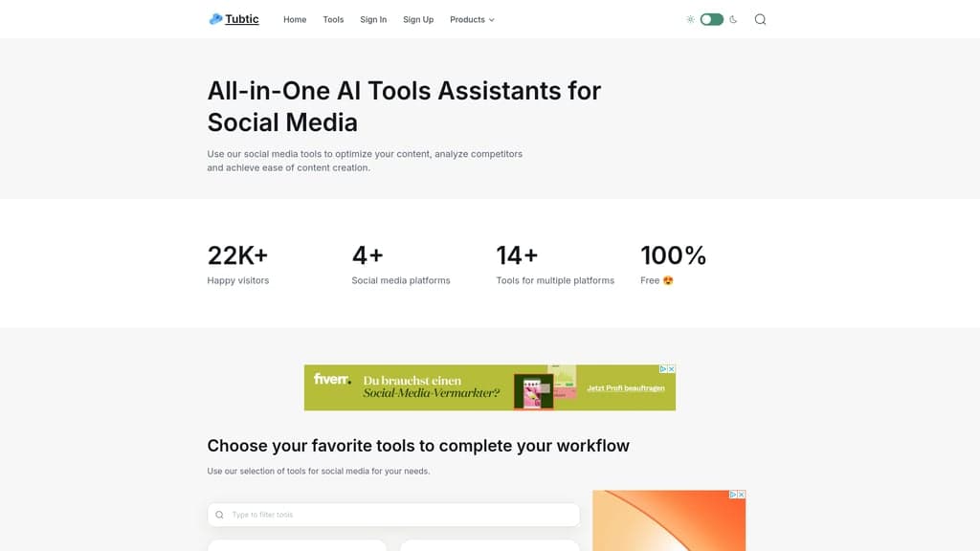Go to the Home menu item
The height and width of the screenshot is (551, 980).
[295, 19]
